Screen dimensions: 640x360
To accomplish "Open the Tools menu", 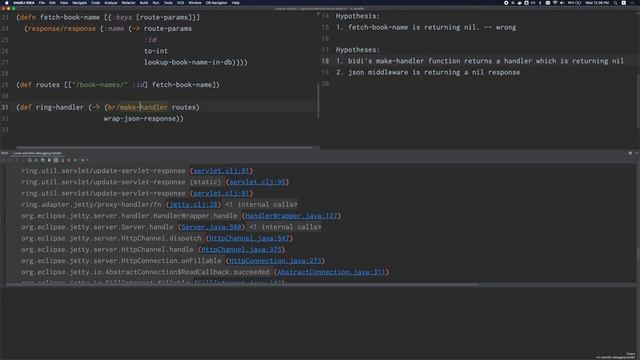I will tap(168, 3).
